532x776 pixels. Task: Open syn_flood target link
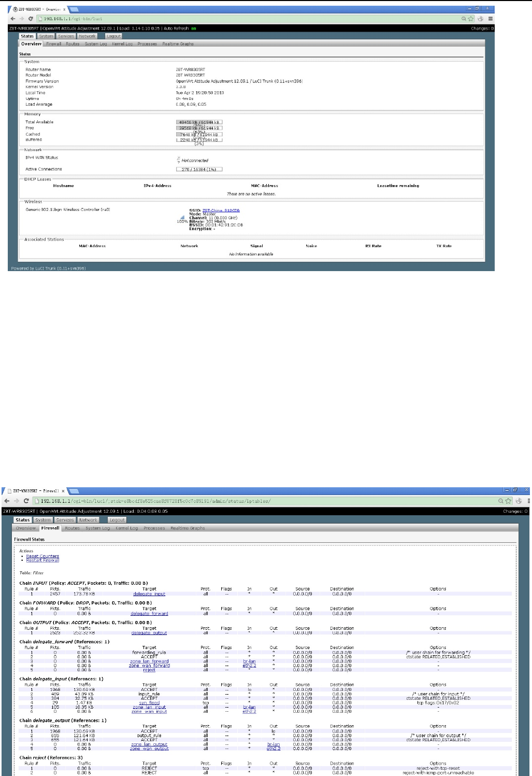149,703
